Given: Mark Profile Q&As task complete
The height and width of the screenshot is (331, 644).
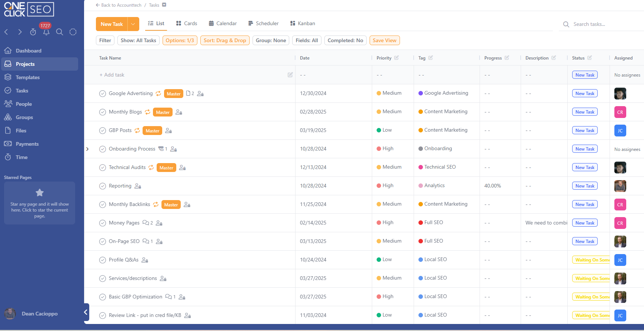Looking at the screenshot, I should 103,260.
